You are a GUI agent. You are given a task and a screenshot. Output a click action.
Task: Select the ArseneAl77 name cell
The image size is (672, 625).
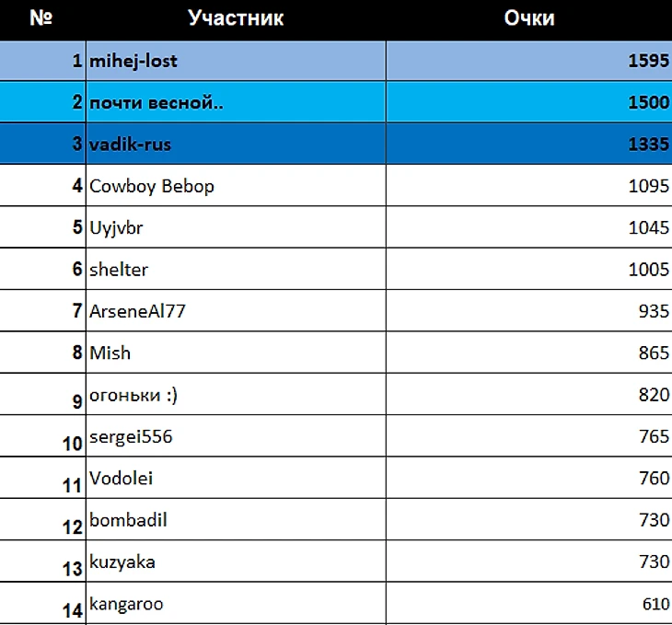click(x=236, y=311)
